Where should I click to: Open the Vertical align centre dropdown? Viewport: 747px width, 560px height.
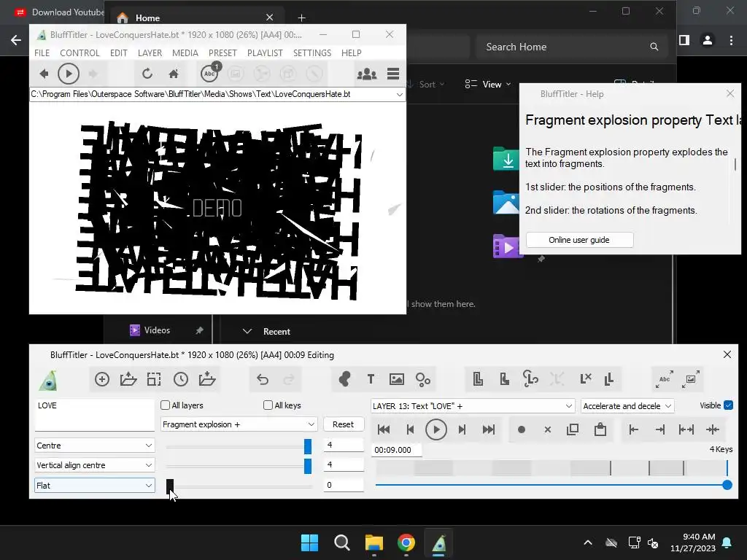(94, 464)
